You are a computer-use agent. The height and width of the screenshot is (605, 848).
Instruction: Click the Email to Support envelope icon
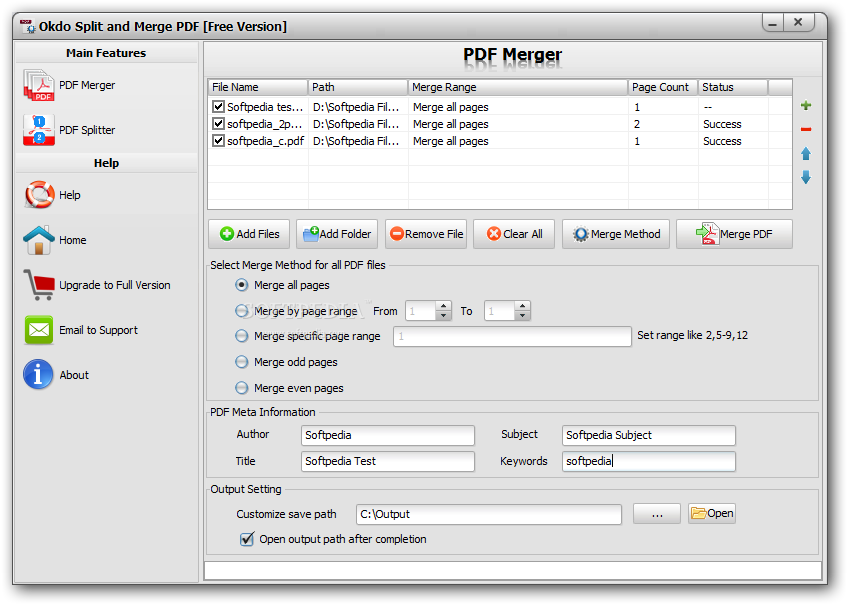(38, 330)
